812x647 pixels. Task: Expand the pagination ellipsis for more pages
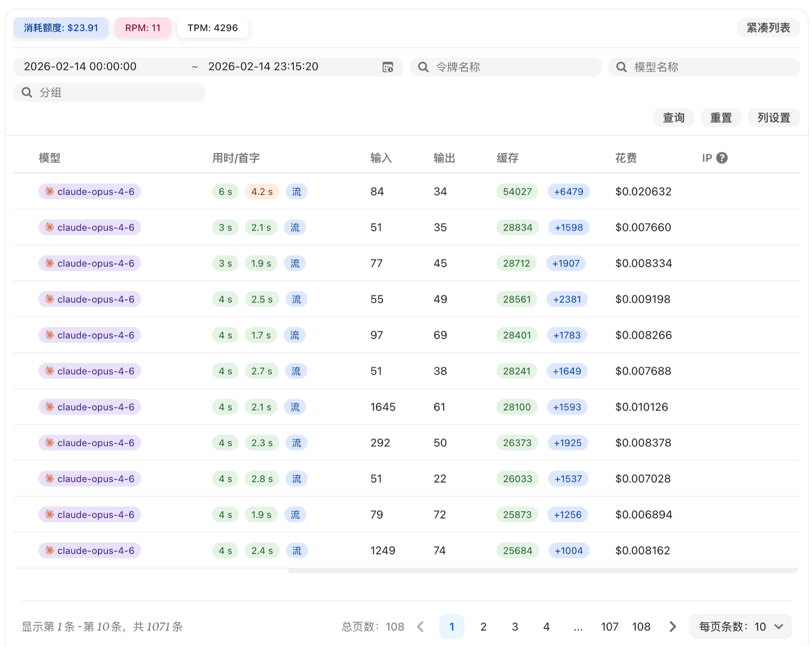coord(578,626)
